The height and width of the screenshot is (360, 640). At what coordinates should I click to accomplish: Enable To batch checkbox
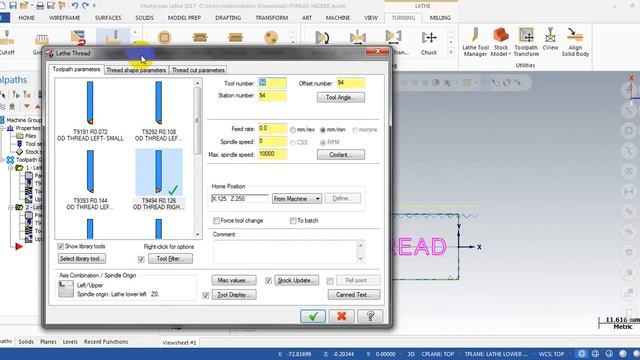(293, 221)
